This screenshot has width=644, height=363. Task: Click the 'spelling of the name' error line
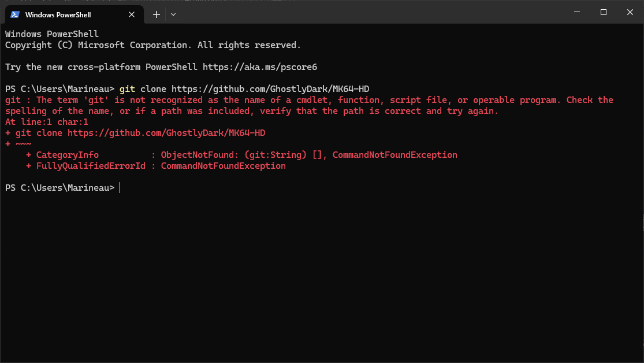251,111
